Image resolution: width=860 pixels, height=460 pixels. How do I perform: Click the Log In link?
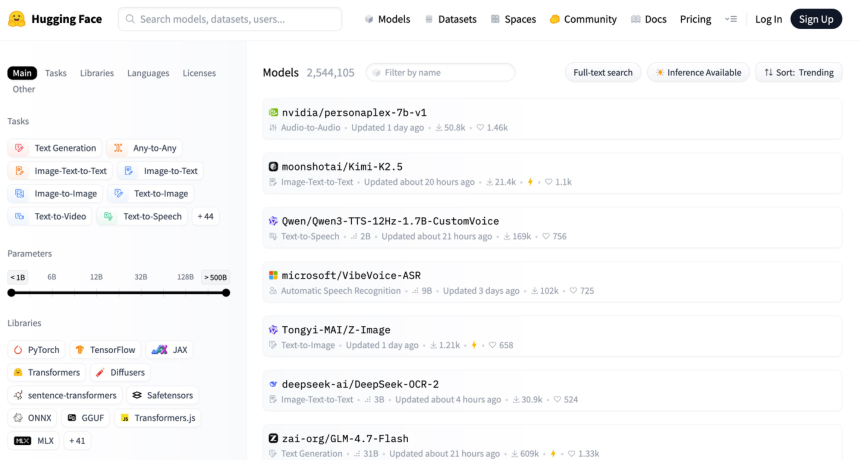pos(768,19)
